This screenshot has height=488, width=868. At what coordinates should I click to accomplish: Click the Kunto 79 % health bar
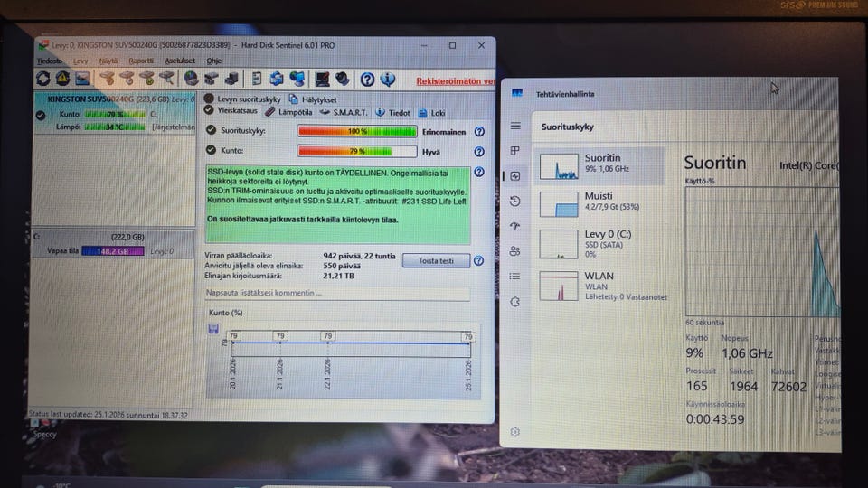click(x=357, y=151)
